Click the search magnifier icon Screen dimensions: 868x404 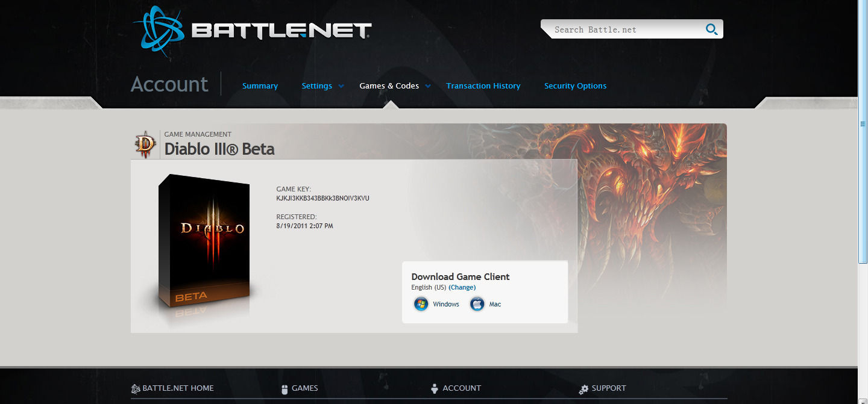tap(711, 30)
